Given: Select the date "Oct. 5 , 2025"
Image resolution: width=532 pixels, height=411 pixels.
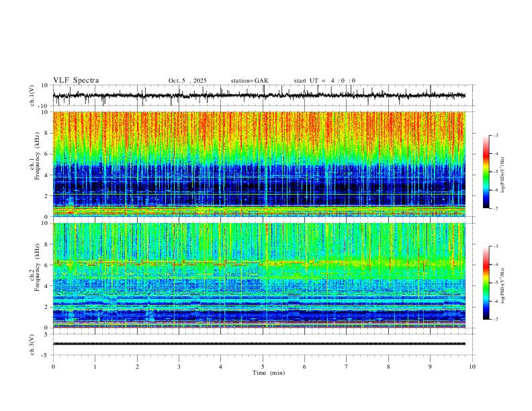Looking at the screenshot, I should 187,81.
